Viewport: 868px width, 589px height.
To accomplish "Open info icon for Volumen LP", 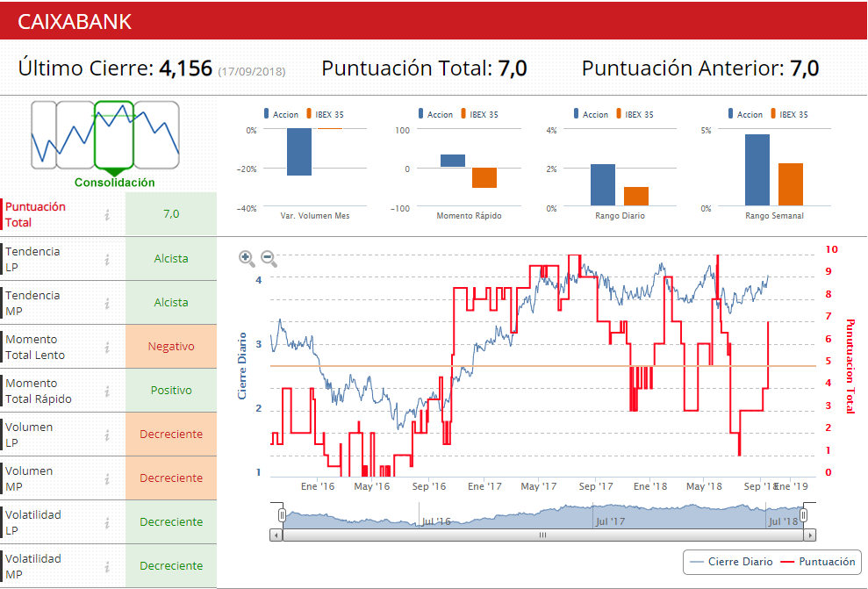I will [107, 435].
